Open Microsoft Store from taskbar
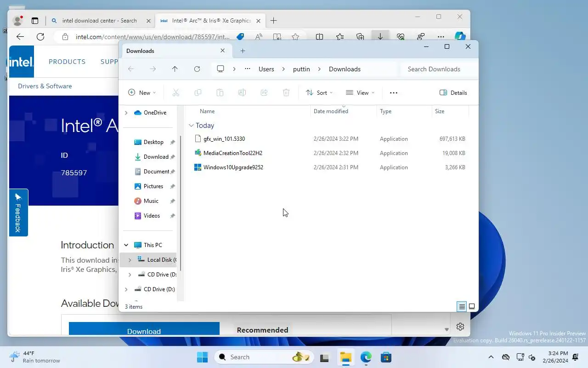 pos(386,357)
